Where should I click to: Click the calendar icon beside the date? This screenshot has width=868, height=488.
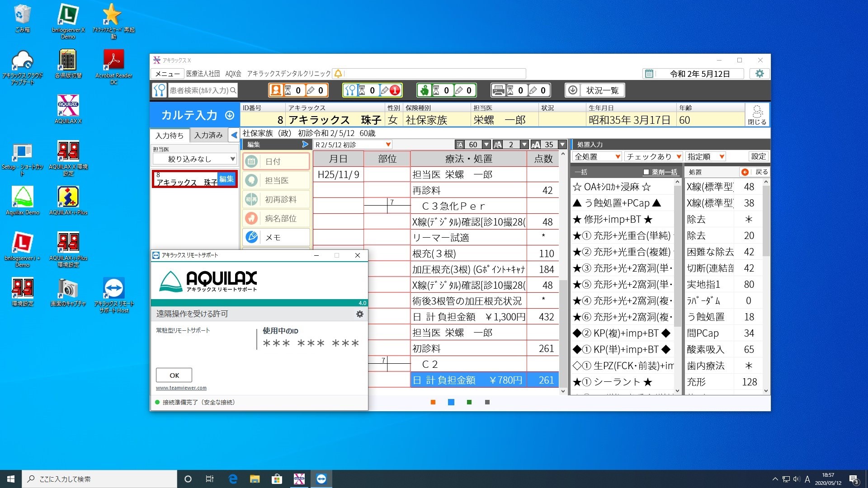[649, 74]
